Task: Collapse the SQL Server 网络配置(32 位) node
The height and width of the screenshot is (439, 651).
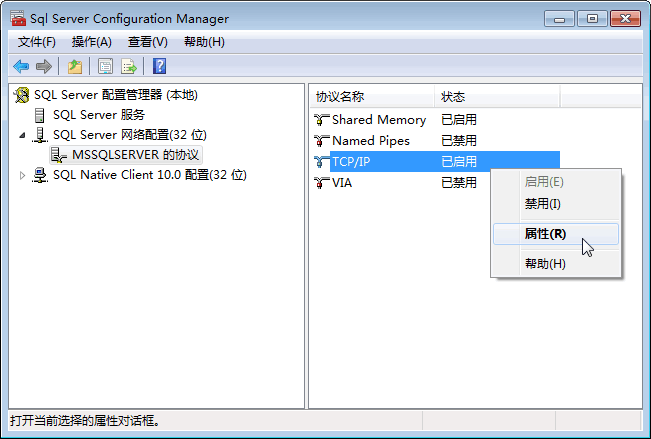Action: point(22,135)
